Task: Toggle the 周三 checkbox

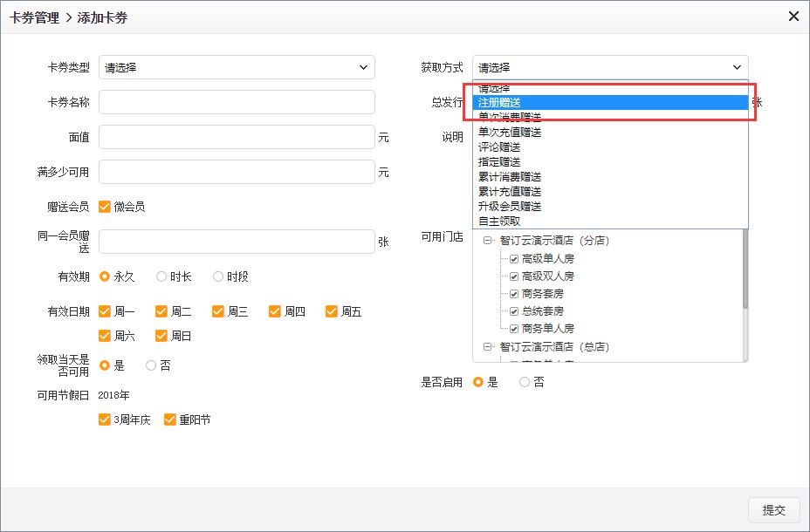Action: (218, 311)
